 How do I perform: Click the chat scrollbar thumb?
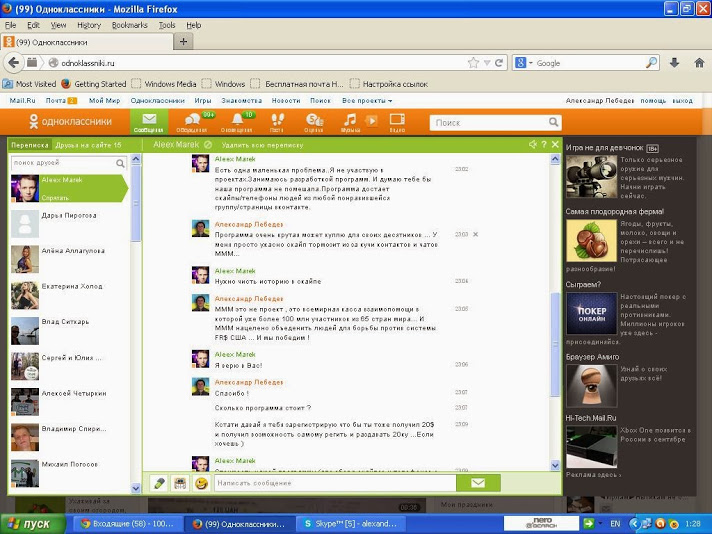pos(555,344)
